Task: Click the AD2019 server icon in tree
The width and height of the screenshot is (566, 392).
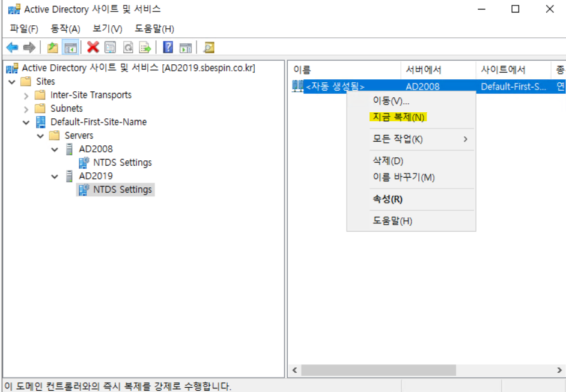Action: click(x=69, y=176)
